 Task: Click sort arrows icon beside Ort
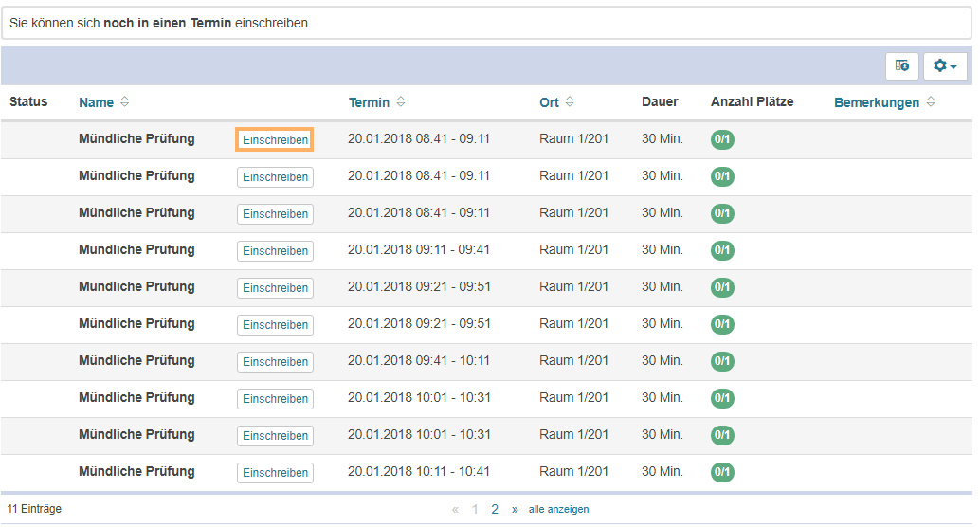570,102
